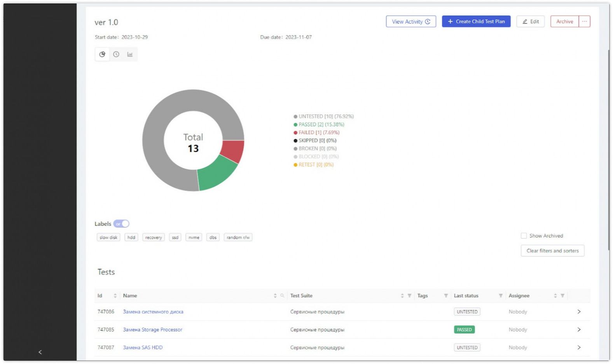The width and height of the screenshot is (613, 364).
Task: Open the test Замена SAS HDD
Action: (143, 347)
